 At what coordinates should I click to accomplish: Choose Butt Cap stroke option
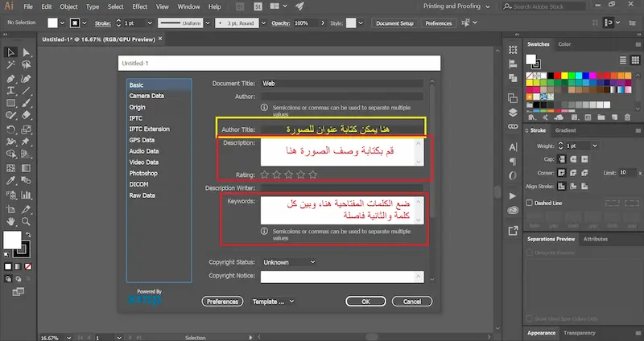(561, 158)
